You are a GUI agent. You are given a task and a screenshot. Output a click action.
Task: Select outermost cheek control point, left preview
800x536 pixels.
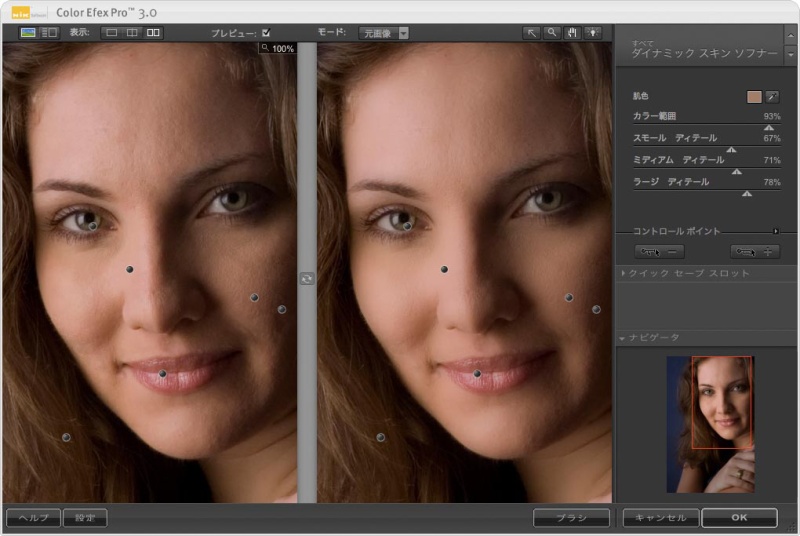282,310
